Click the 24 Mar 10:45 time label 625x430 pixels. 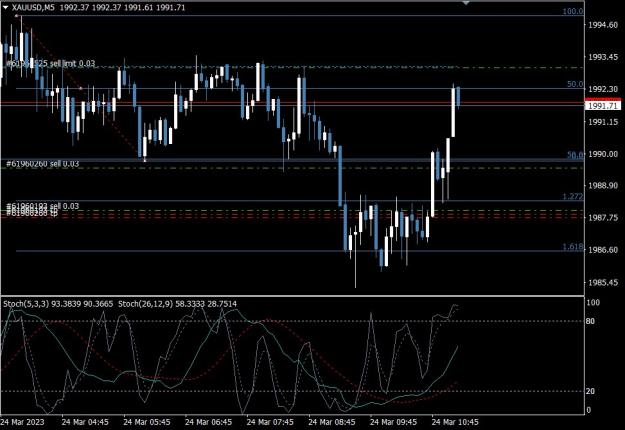coord(455,422)
